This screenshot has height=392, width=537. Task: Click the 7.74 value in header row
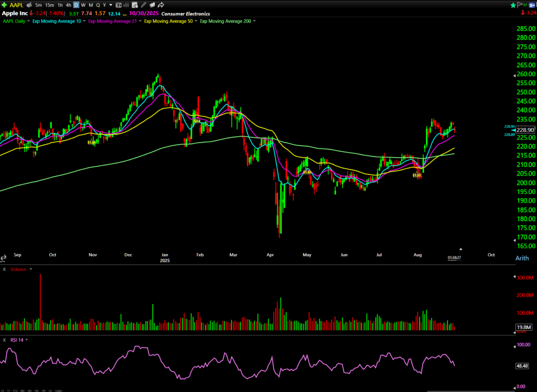(x=87, y=14)
